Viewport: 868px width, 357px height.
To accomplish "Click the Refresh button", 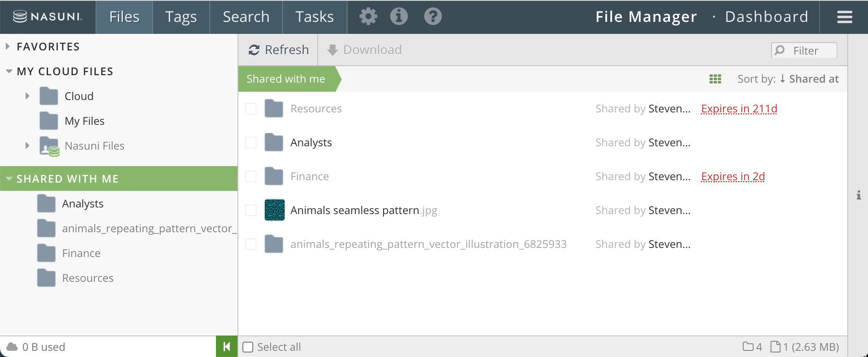I will (x=278, y=50).
